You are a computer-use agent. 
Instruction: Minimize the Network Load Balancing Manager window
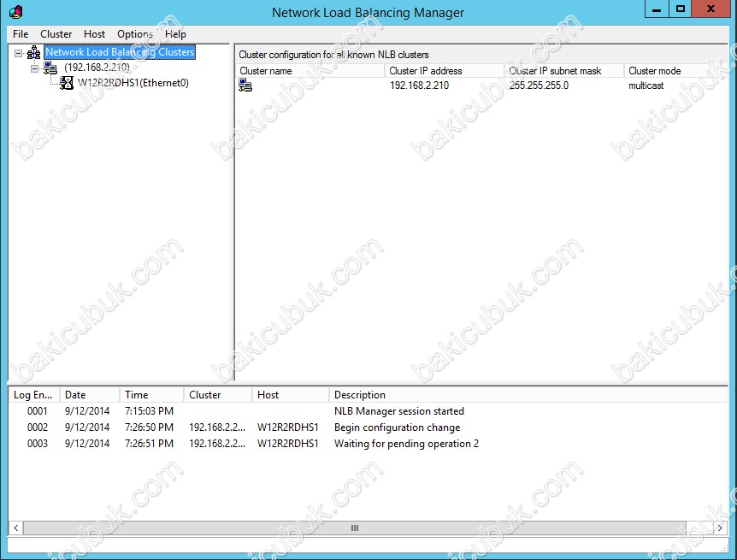[x=657, y=9]
